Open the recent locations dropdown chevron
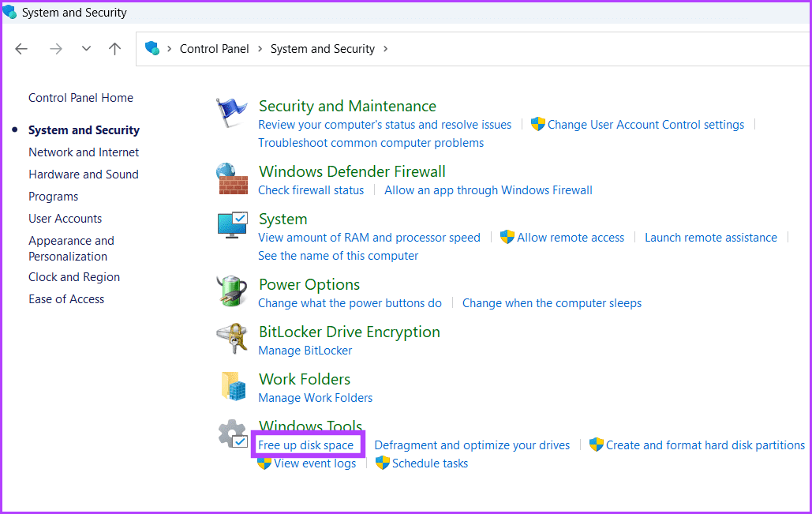The width and height of the screenshot is (812, 514). [x=86, y=49]
